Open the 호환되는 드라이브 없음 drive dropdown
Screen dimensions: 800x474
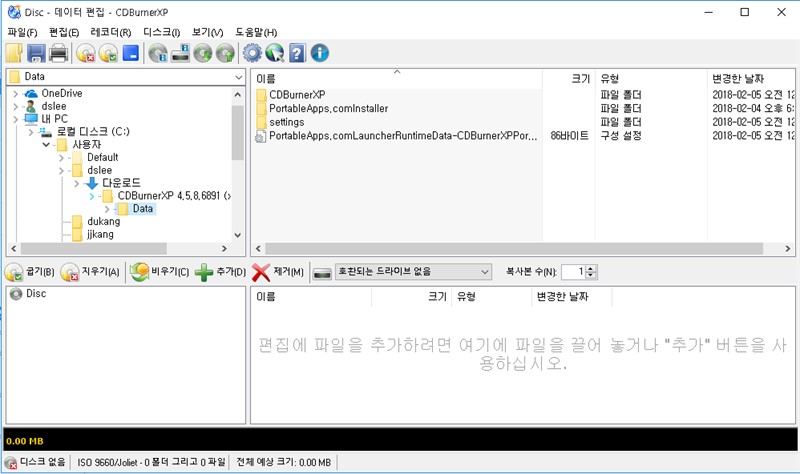pos(413,272)
